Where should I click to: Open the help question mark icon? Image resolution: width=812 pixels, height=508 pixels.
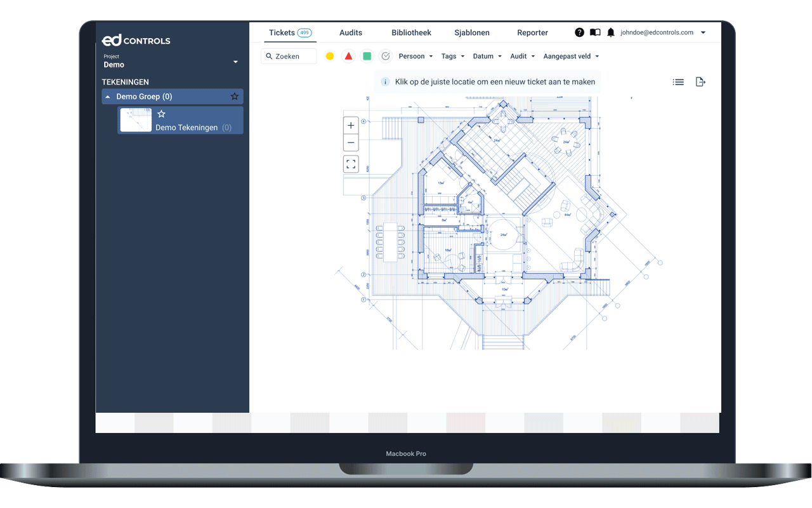click(x=579, y=32)
